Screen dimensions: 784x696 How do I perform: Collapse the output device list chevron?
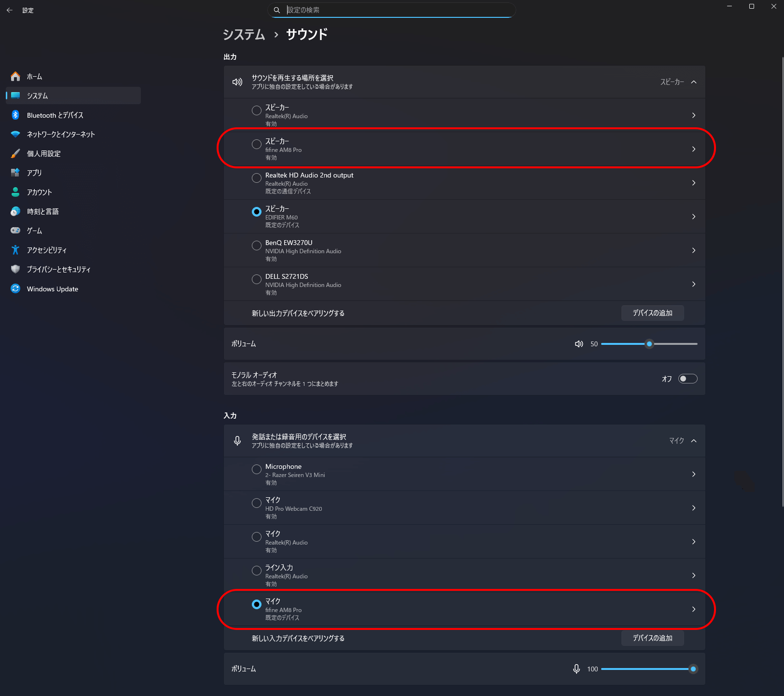coord(694,82)
